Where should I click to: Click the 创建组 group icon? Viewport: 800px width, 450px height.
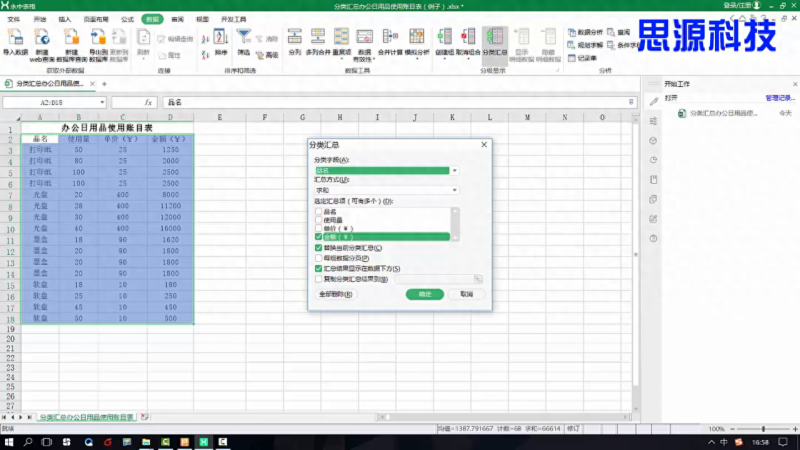pyautogui.click(x=445, y=38)
